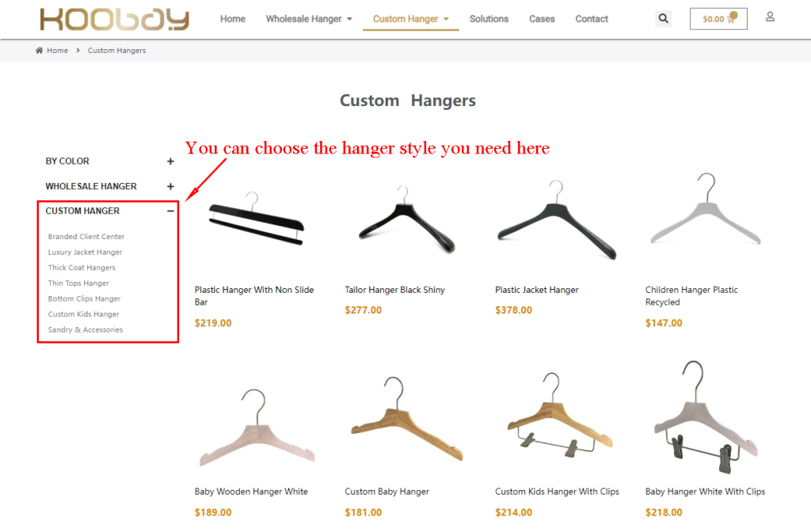
Task: Open the Contact page
Action: point(592,19)
